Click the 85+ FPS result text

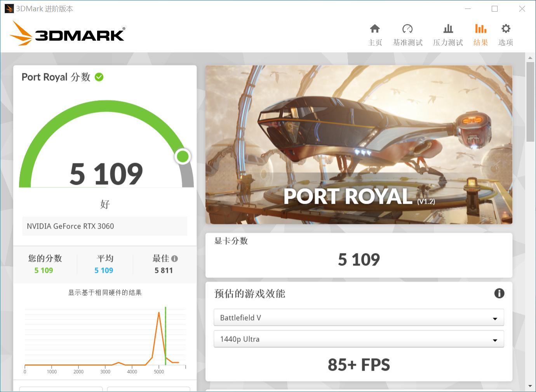pos(358,364)
